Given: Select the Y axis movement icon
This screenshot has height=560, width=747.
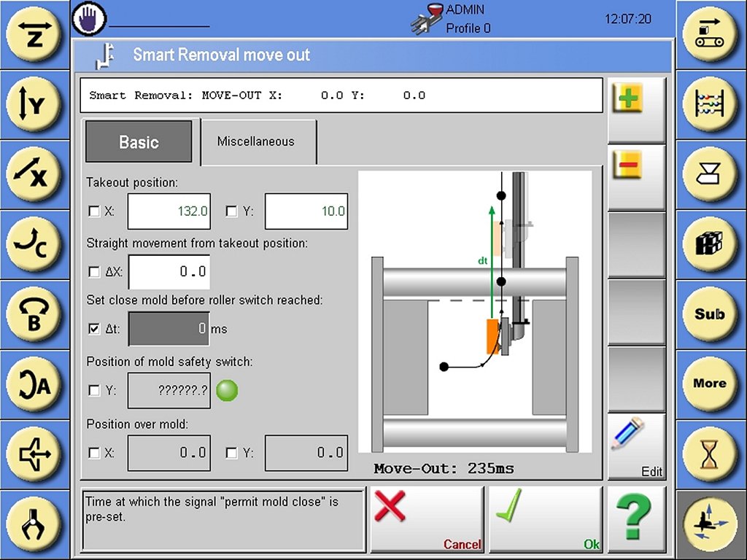Looking at the screenshot, I should coord(35,105).
